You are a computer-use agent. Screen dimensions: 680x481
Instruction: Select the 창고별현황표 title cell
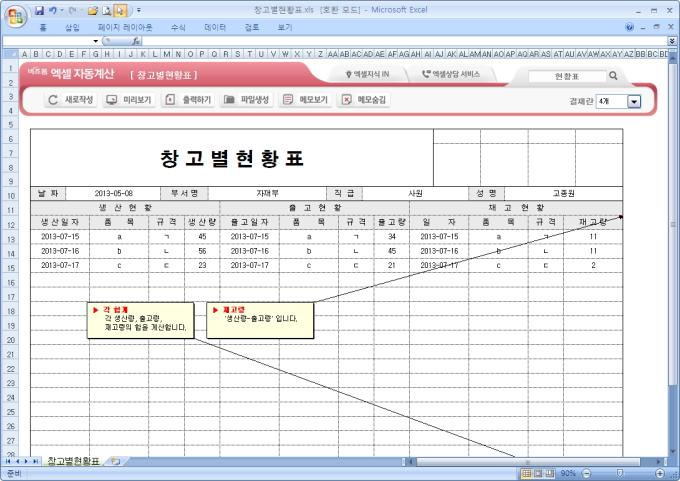[232, 158]
